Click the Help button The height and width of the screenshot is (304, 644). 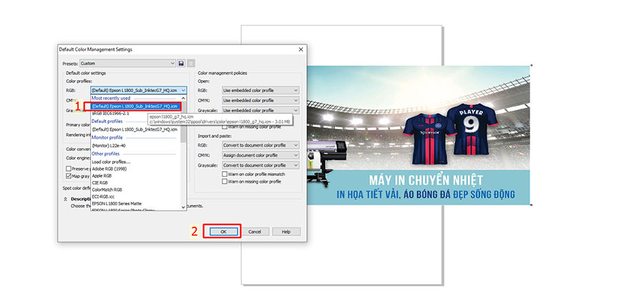point(286,232)
